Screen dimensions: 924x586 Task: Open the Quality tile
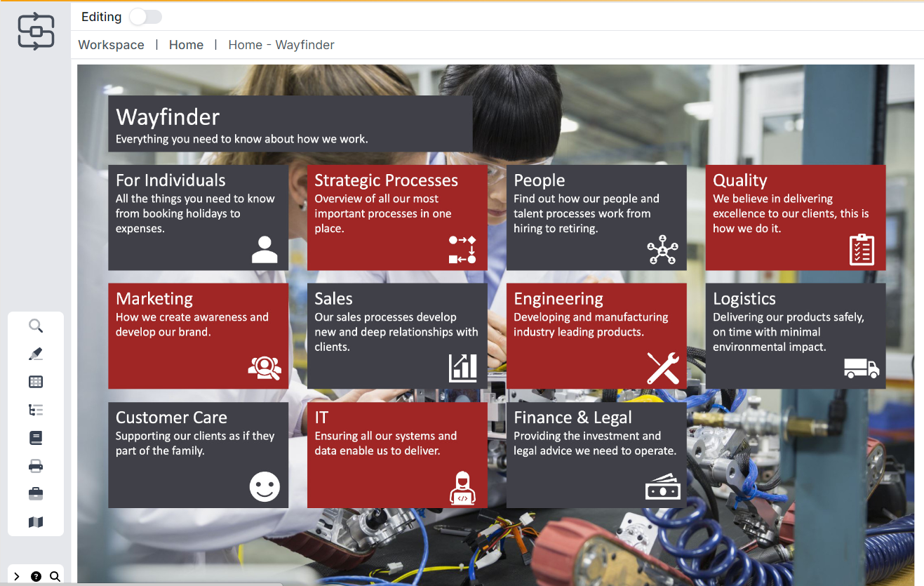coord(795,218)
